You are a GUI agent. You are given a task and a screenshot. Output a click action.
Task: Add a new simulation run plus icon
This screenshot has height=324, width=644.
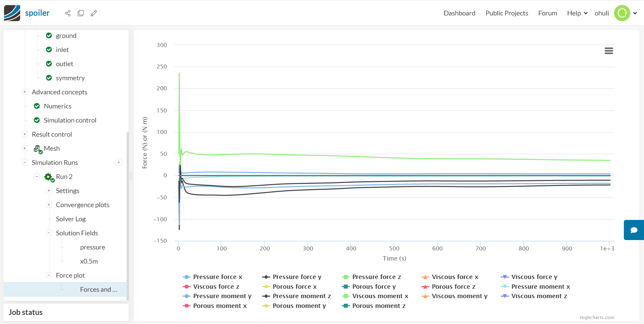(x=119, y=163)
